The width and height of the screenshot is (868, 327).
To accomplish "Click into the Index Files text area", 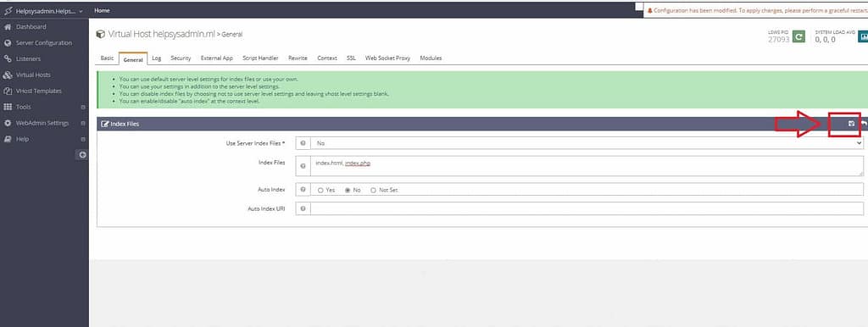I will [x=587, y=166].
